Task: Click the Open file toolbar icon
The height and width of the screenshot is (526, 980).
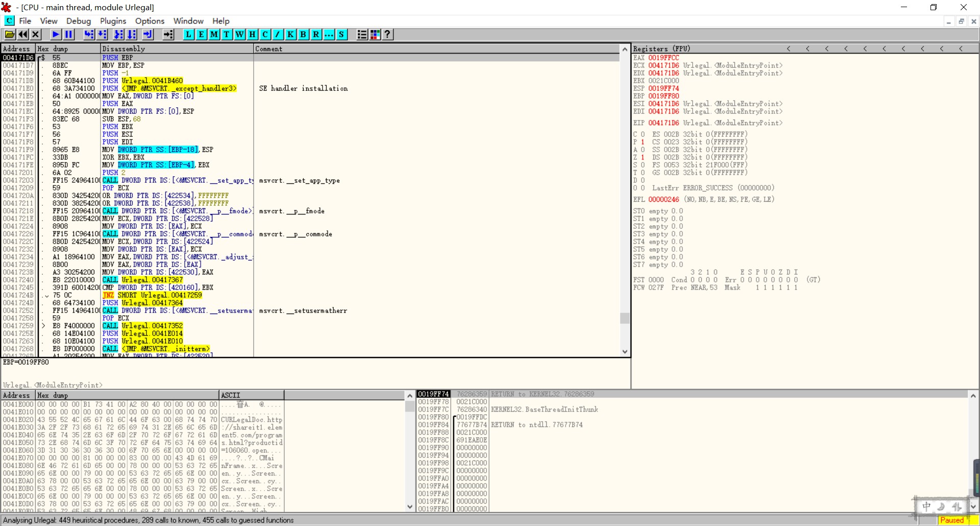Action: (10, 35)
